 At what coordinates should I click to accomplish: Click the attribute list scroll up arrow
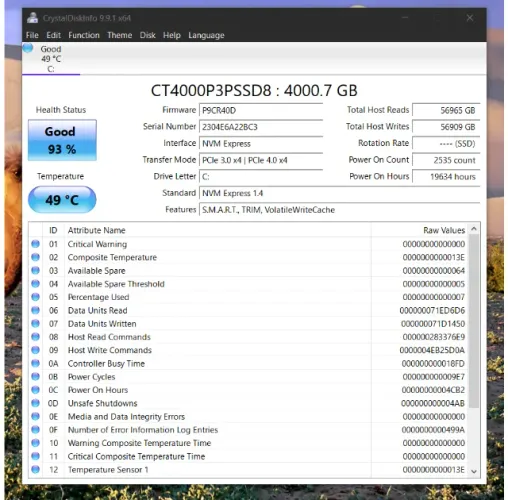click(474, 229)
